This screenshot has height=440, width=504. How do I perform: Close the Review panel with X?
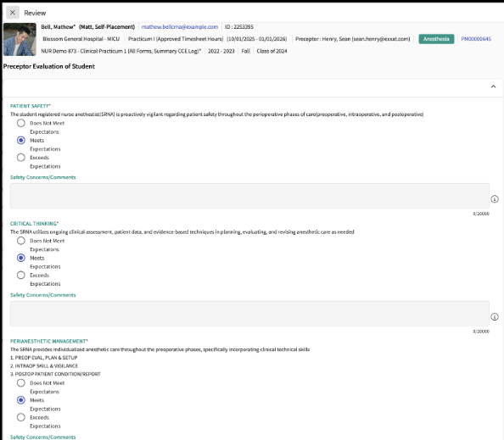tap(13, 13)
